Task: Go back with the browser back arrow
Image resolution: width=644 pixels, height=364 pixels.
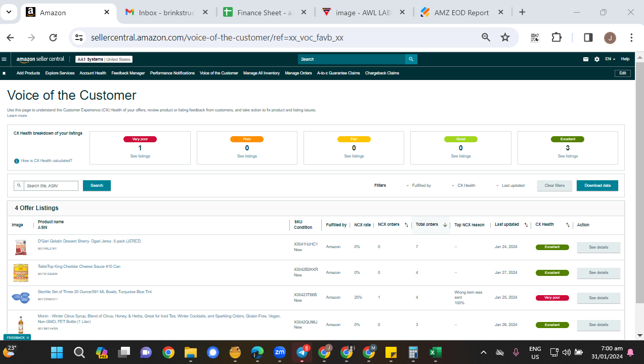Action: pos(10,37)
